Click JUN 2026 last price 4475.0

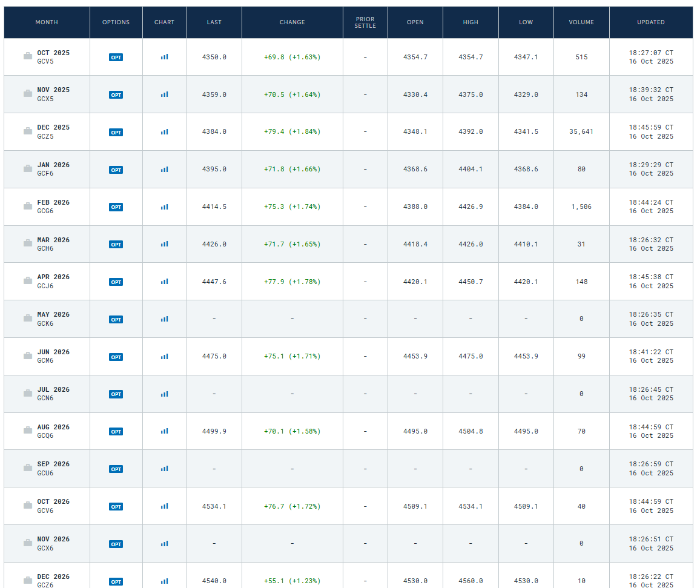pos(214,356)
